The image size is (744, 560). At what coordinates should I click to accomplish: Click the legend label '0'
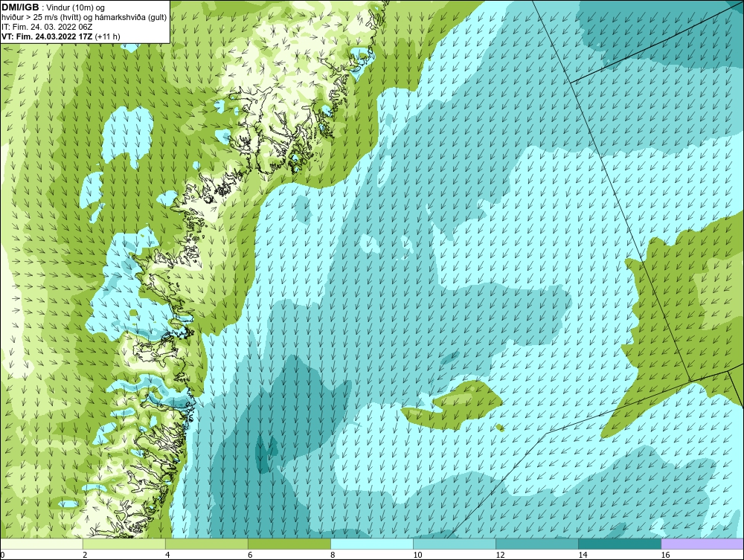(2, 555)
